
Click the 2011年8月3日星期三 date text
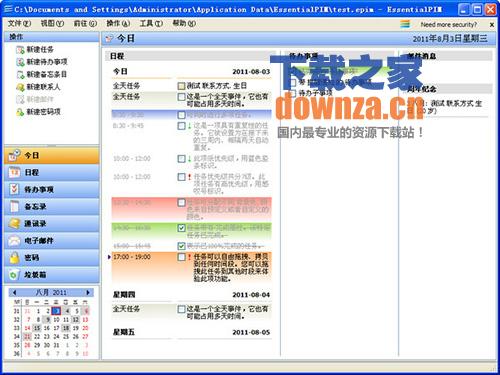pyautogui.click(x=450, y=39)
